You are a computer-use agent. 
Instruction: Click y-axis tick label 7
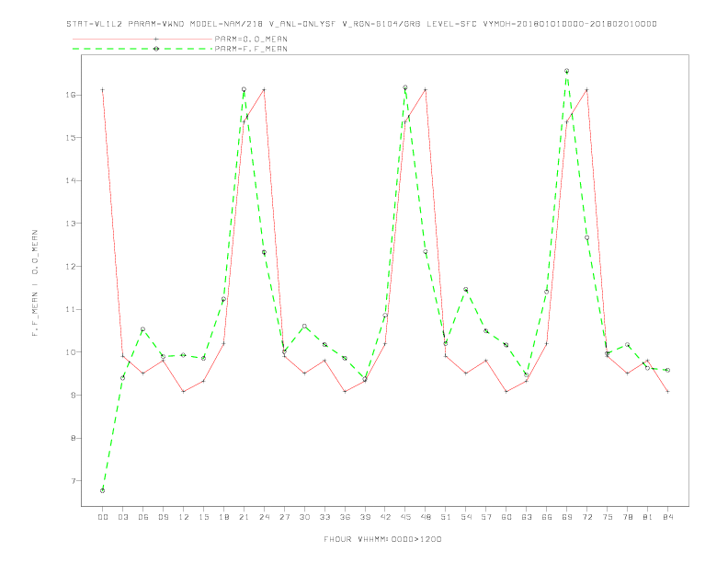[x=74, y=481]
